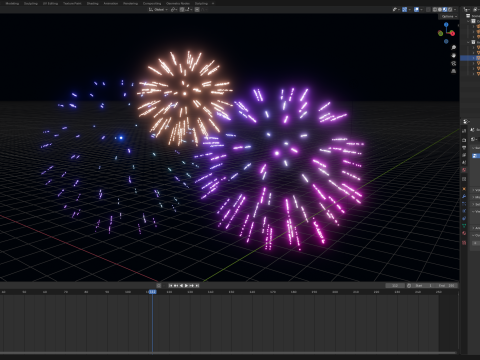Open the Tool properties tab

[464, 131]
